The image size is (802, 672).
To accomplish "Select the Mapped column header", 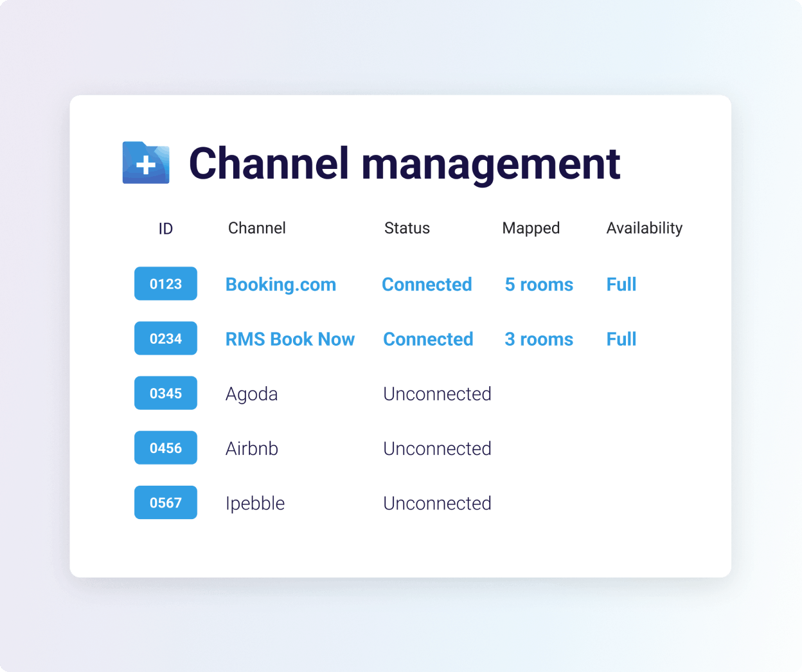I will [x=531, y=229].
